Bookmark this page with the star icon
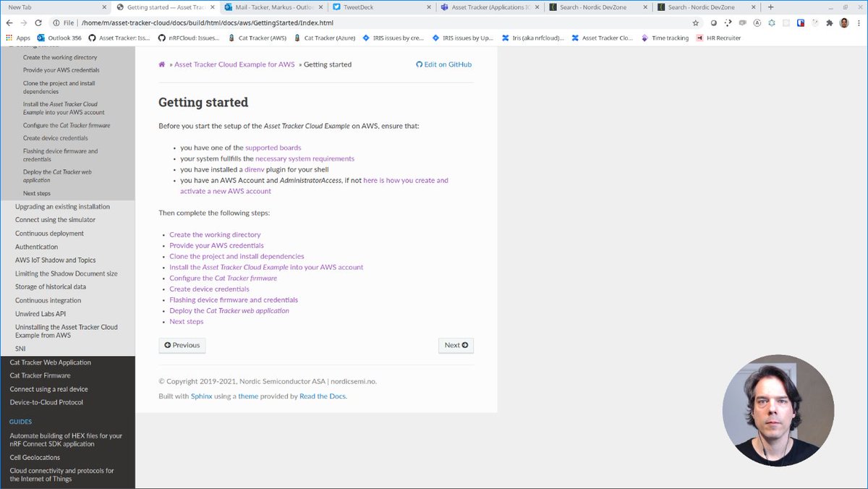The width and height of the screenshot is (868, 489). pyautogui.click(x=696, y=22)
